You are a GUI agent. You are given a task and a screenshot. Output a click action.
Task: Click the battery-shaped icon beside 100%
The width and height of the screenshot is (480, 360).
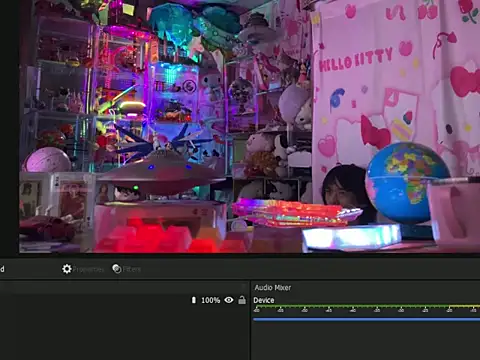click(x=194, y=300)
